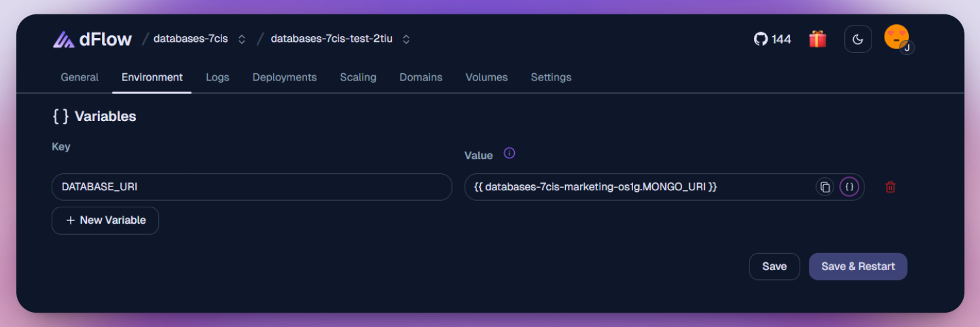
Task: Switch to the General tab
Action: coord(80,77)
